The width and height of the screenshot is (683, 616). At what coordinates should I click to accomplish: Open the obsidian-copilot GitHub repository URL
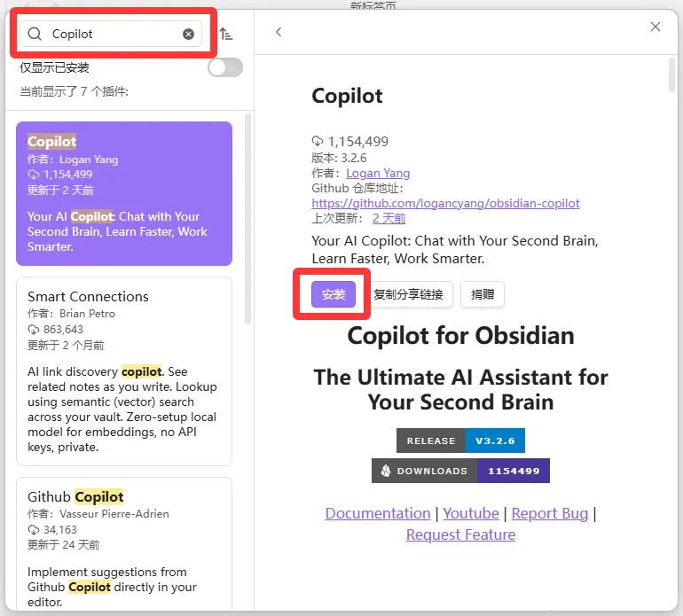point(445,203)
